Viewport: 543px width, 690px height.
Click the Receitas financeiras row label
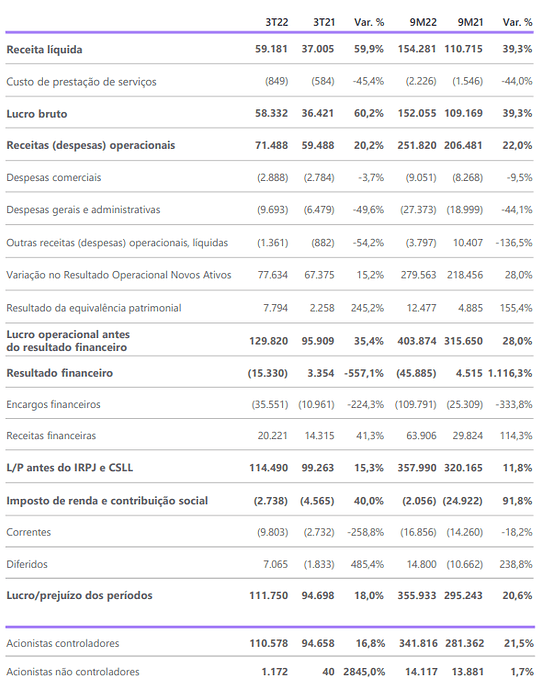pos(51,436)
